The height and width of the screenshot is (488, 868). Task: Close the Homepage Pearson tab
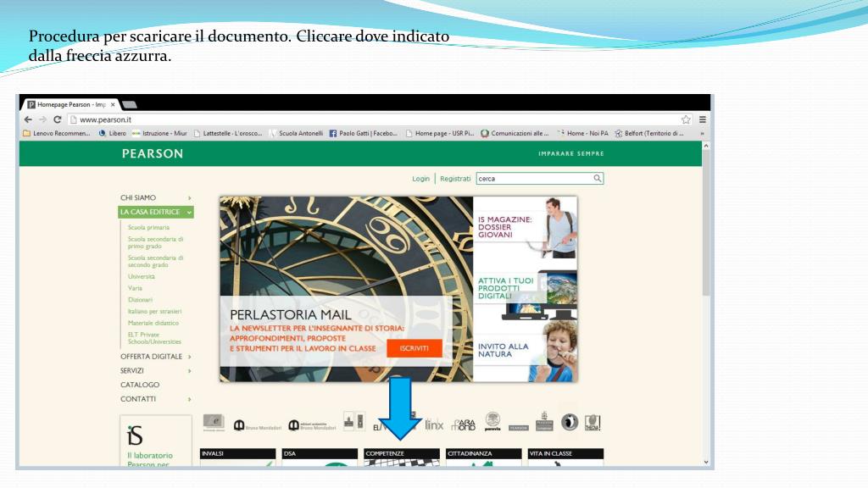(113, 104)
